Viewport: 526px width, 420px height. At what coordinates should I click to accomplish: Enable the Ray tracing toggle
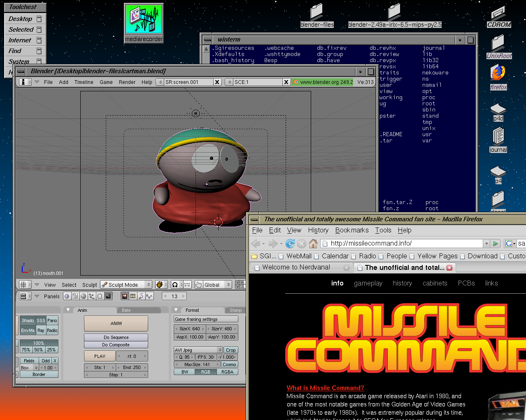pos(41,330)
